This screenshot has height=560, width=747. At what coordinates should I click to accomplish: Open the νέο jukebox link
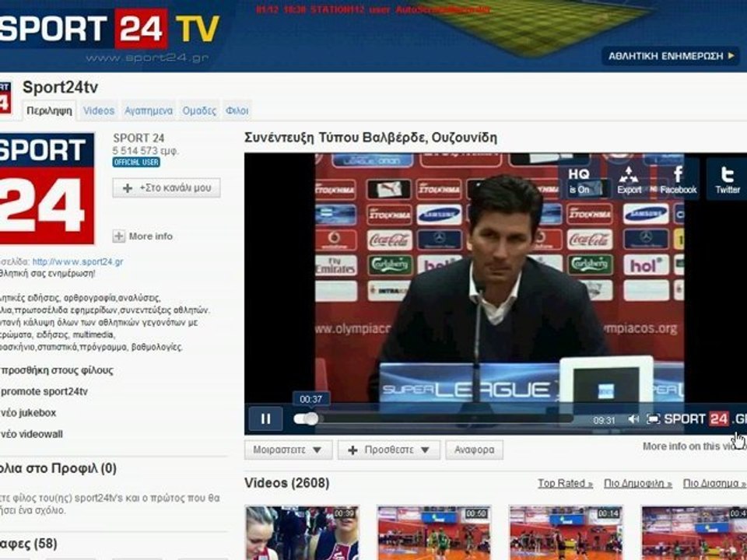[28, 413]
